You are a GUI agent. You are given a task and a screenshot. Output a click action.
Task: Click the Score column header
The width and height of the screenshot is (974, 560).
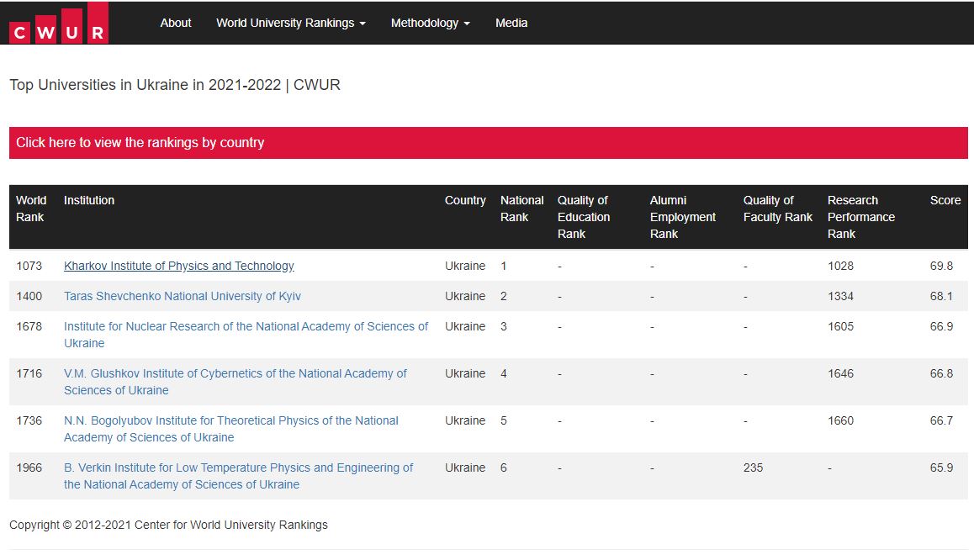[945, 200]
